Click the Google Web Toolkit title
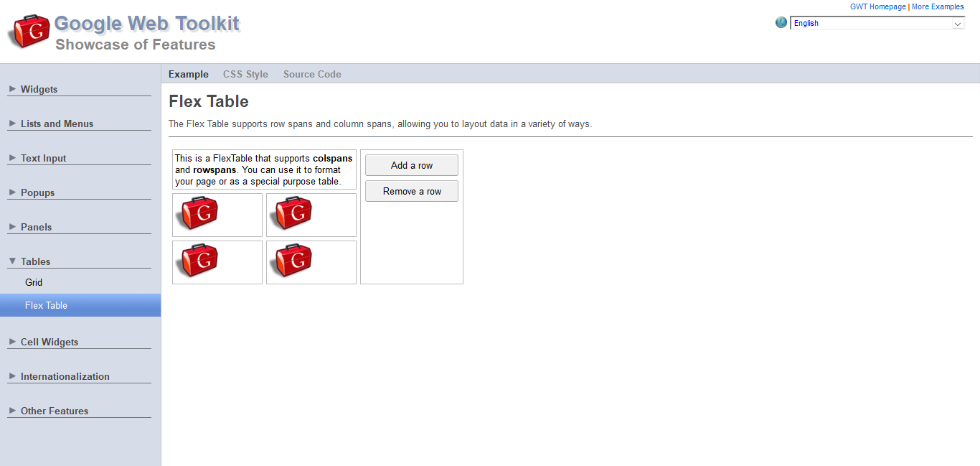Screen dimensions: 980x466 (x=147, y=24)
